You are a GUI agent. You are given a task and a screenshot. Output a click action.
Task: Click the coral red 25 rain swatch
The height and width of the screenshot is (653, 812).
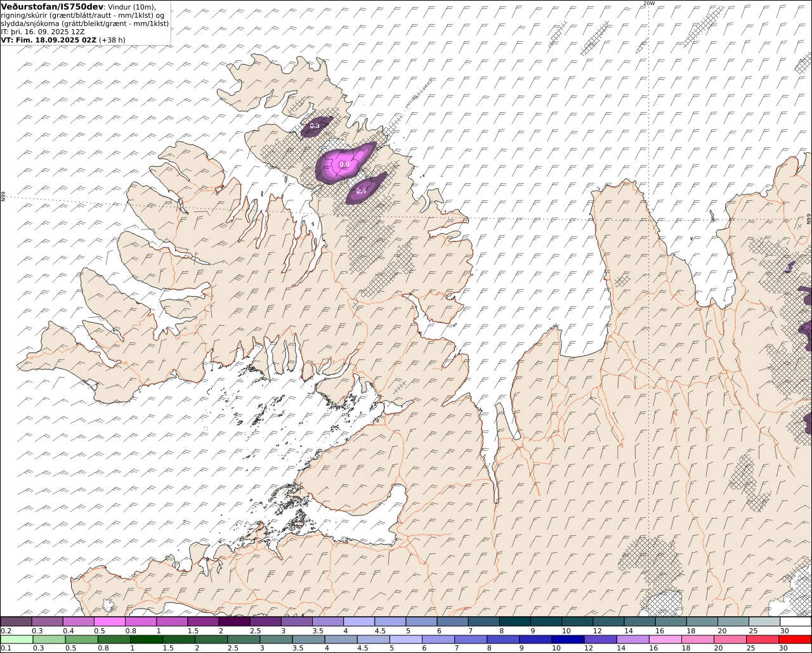coord(763,640)
